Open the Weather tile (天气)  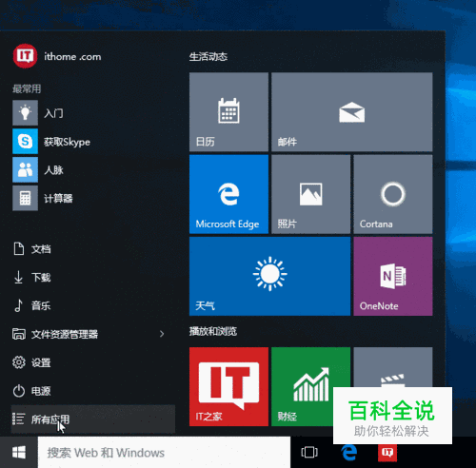click(269, 276)
